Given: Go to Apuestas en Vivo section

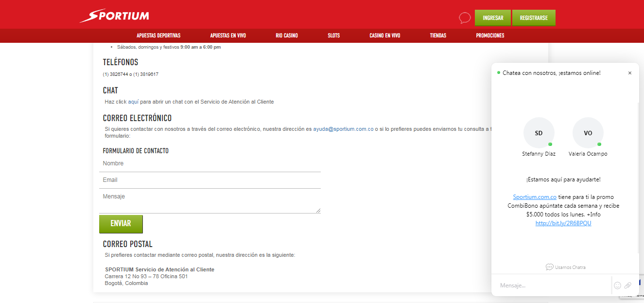Looking at the screenshot, I should point(228,36).
